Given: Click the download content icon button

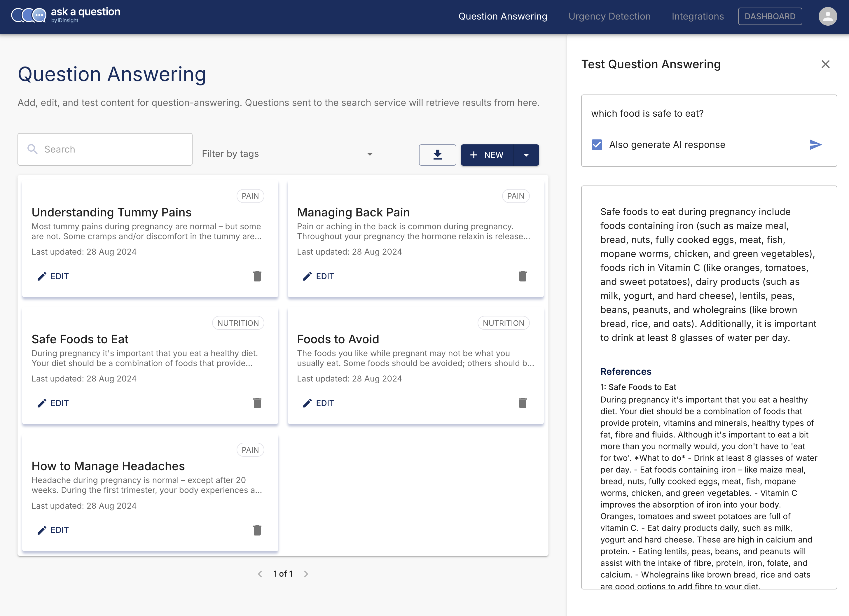Looking at the screenshot, I should [437, 155].
